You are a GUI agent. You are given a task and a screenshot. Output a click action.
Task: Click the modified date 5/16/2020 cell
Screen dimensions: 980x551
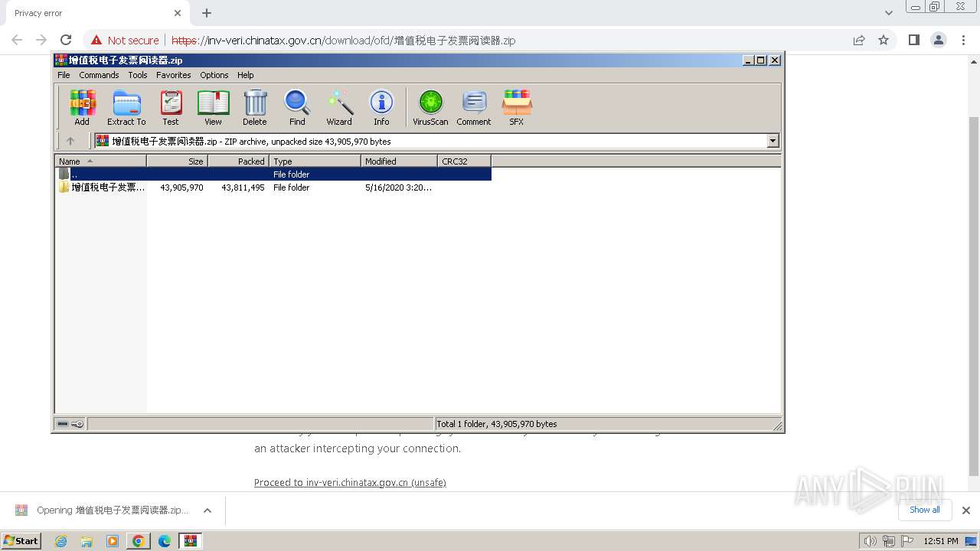pyautogui.click(x=398, y=187)
